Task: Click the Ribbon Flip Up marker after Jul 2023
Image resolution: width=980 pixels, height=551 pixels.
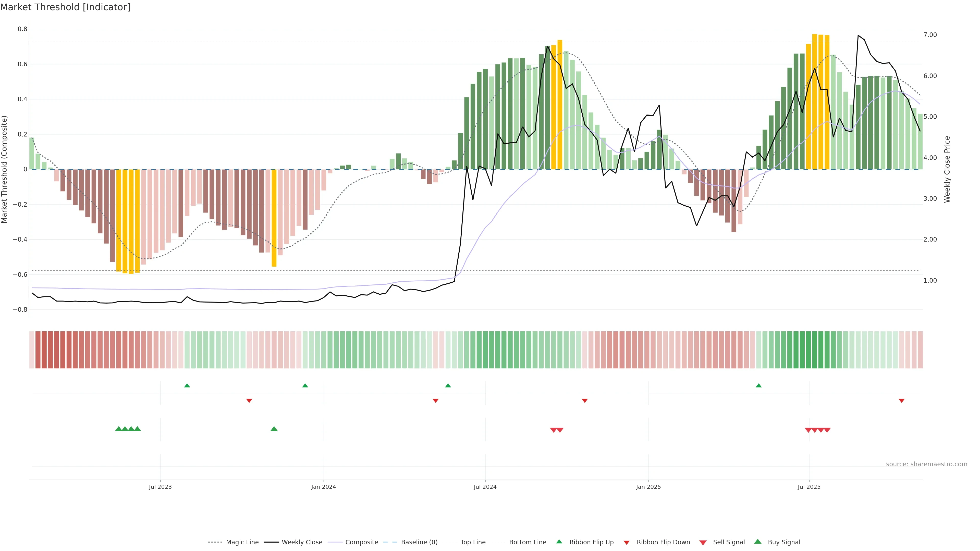Action: pos(187,386)
